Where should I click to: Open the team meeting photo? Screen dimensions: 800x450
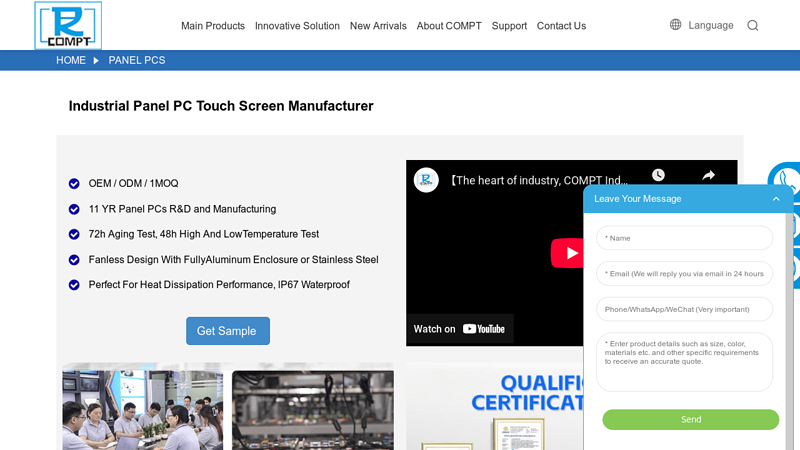(x=143, y=410)
